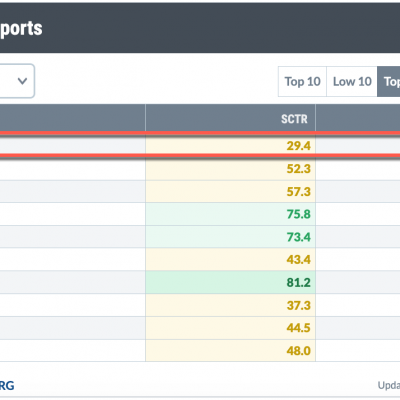Select the Top 10 tab
This screenshot has width=400, height=400.
(302, 82)
